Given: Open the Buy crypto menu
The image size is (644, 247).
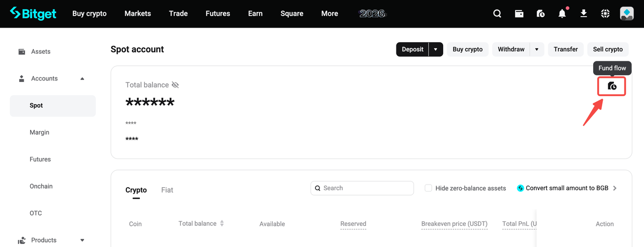Looking at the screenshot, I should (90, 14).
